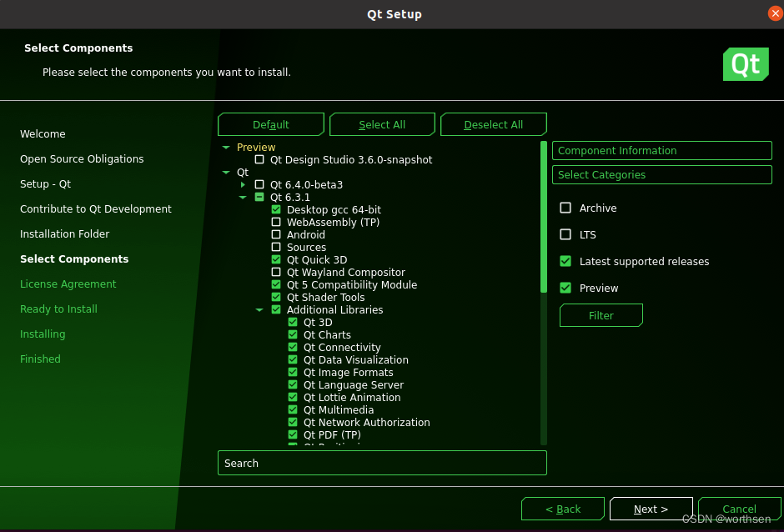Check Qt Design Studio 3.6.0-snapshot checkbox

pyautogui.click(x=259, y=159)
